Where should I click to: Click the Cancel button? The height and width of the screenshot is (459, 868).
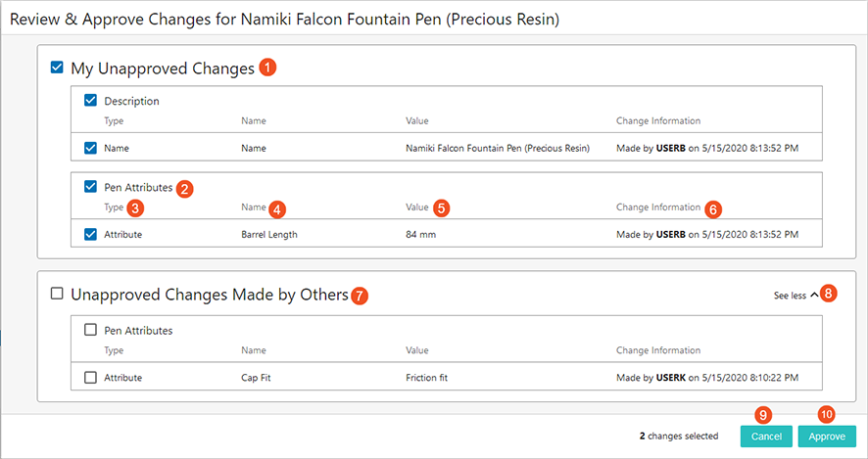(766, 436)
